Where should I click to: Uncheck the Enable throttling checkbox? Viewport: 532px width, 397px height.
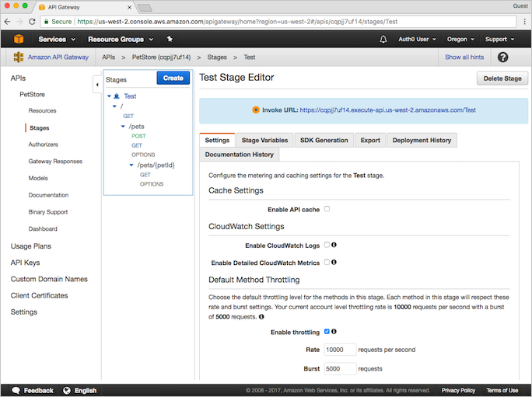click(327, 332)
